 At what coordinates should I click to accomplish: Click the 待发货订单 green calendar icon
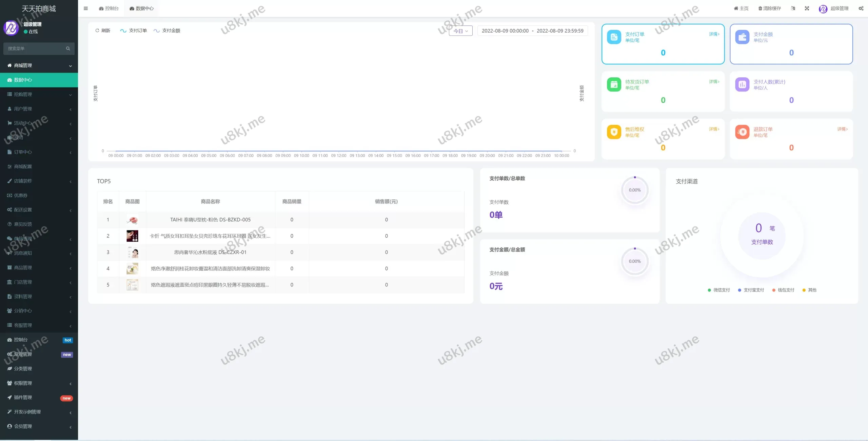click(614, 85)
